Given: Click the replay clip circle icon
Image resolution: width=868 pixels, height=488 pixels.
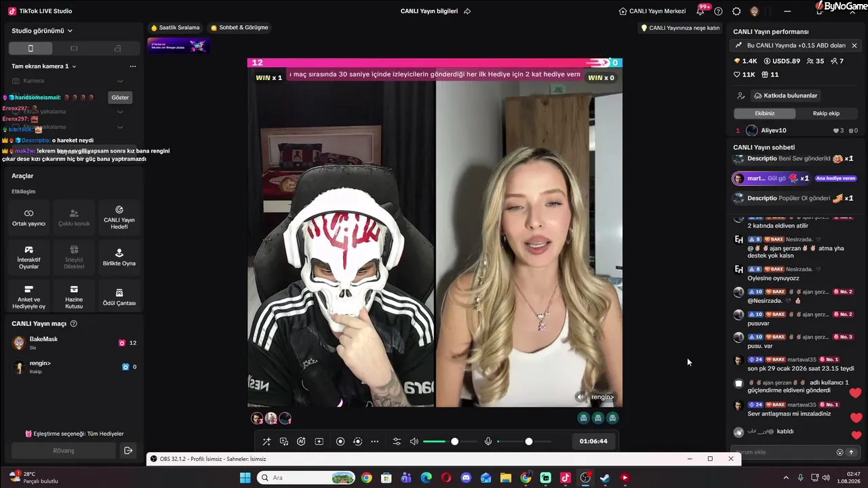Looking at the screenshot, I should [357, 441].
